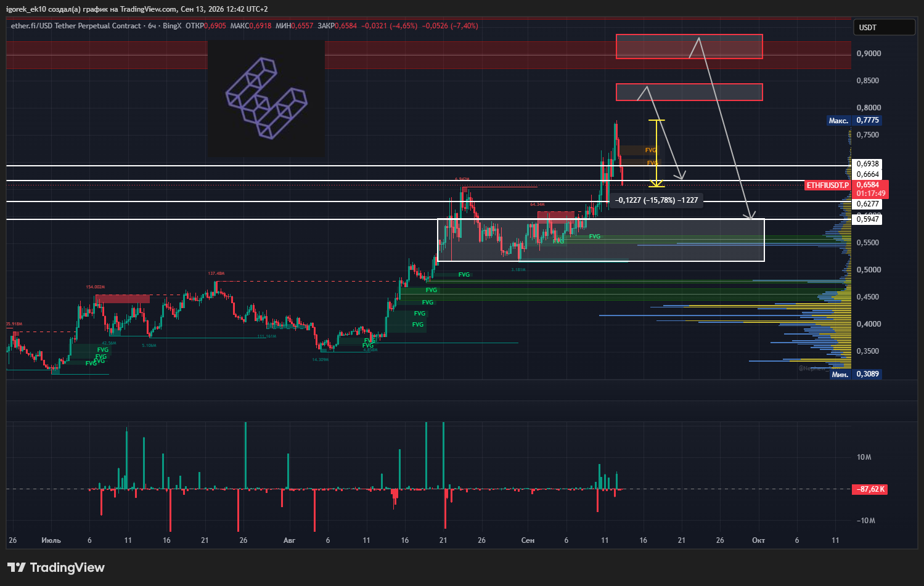Viewport: 924px width, 586px height.
Task: Click the 0,8500 price axis label
Action: (869, 81)
